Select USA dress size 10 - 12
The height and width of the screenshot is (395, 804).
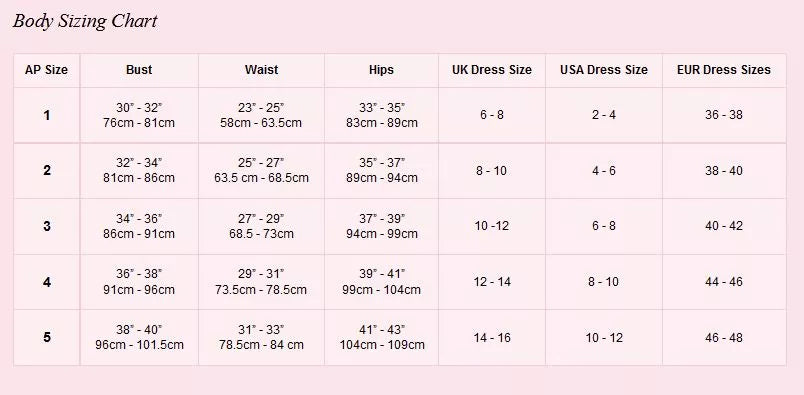[x=604, y=338]
